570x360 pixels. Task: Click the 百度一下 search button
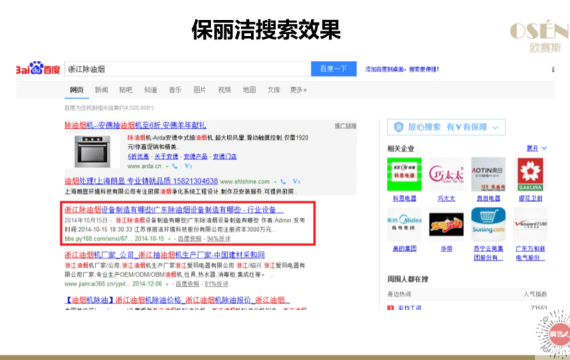pyautogui.click(x=334, y=69)
